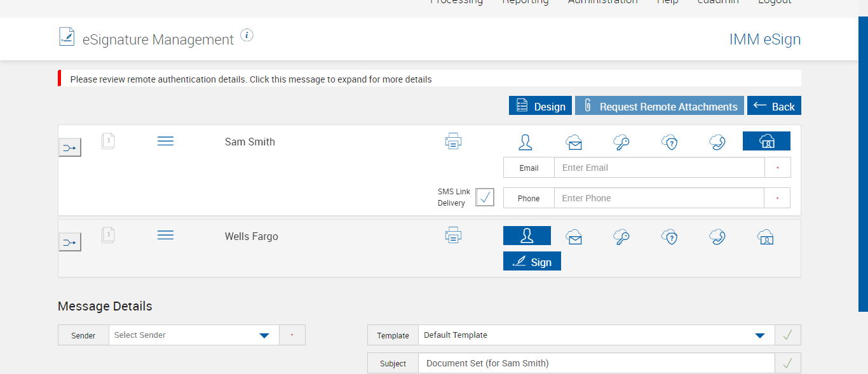Screen dimensions: 868x374
Task: Click the Enter Email input field
Action: pos(659,168)
